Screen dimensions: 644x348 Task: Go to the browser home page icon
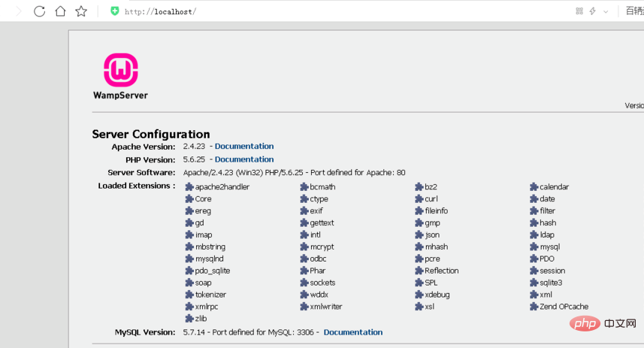pyautogui.click(x=60, y=11)
